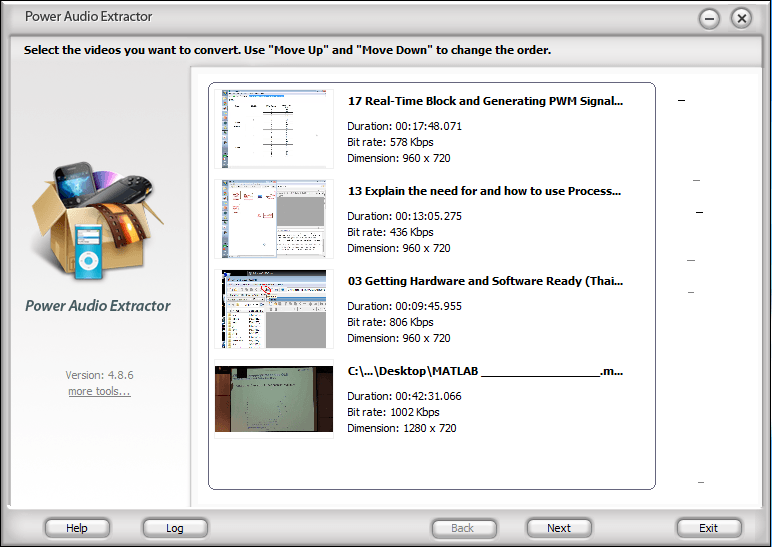Click title '03 Getting Hardware and Software Ready (Thai...'

tap(485, 281)
